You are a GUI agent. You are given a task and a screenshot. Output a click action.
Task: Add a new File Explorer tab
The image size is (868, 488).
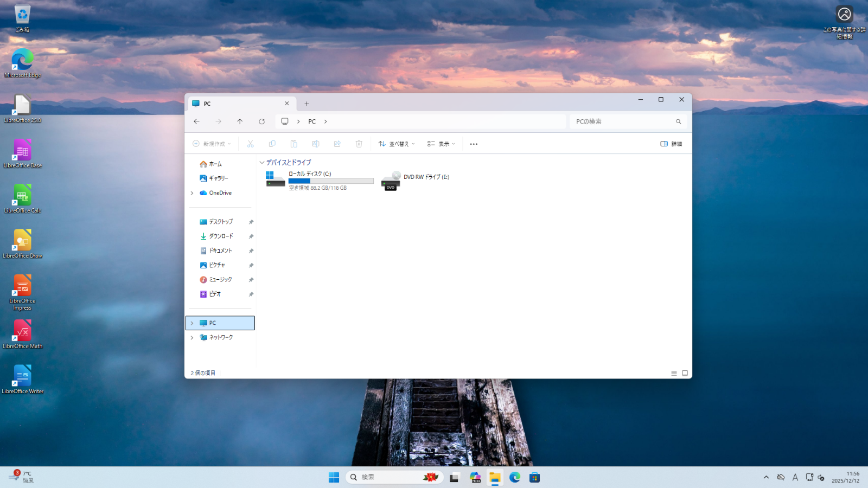coord(307,104)
